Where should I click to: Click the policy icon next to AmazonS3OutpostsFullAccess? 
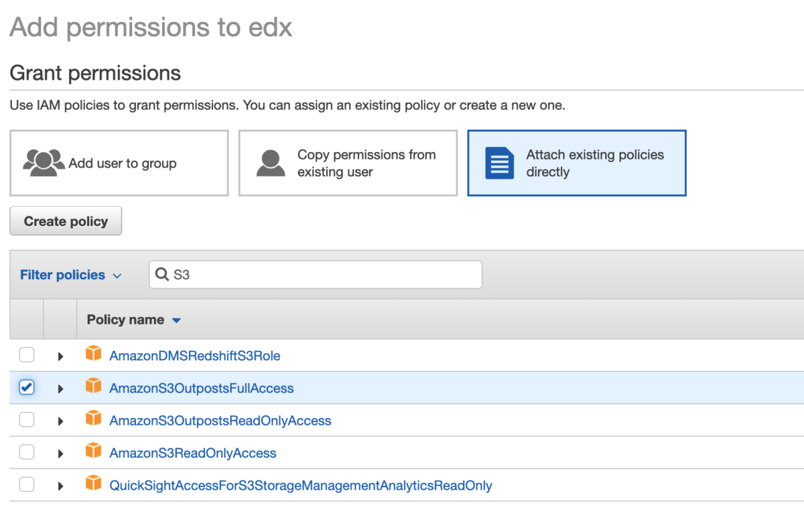tap(94, 386)
